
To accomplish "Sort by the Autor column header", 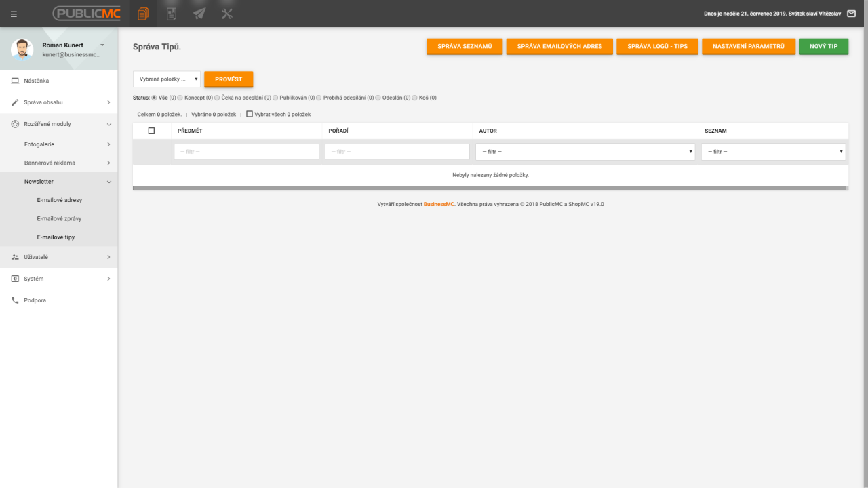I will (x=488, y=131).
